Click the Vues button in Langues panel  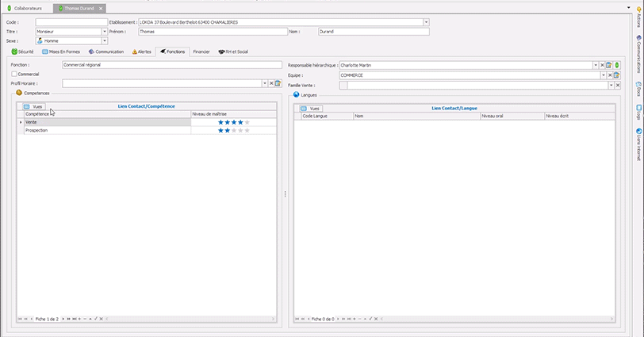click(x=311, y=108)
